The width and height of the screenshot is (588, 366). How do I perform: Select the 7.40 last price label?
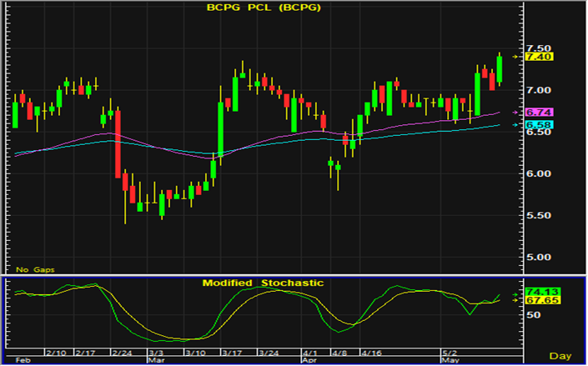(x=539, y=57)
